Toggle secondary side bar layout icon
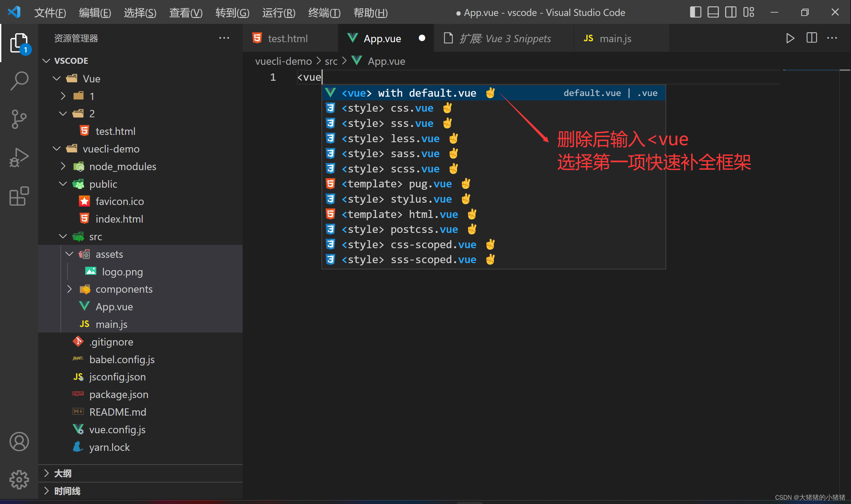Screen dimensions: 851x504 (731, 12)
